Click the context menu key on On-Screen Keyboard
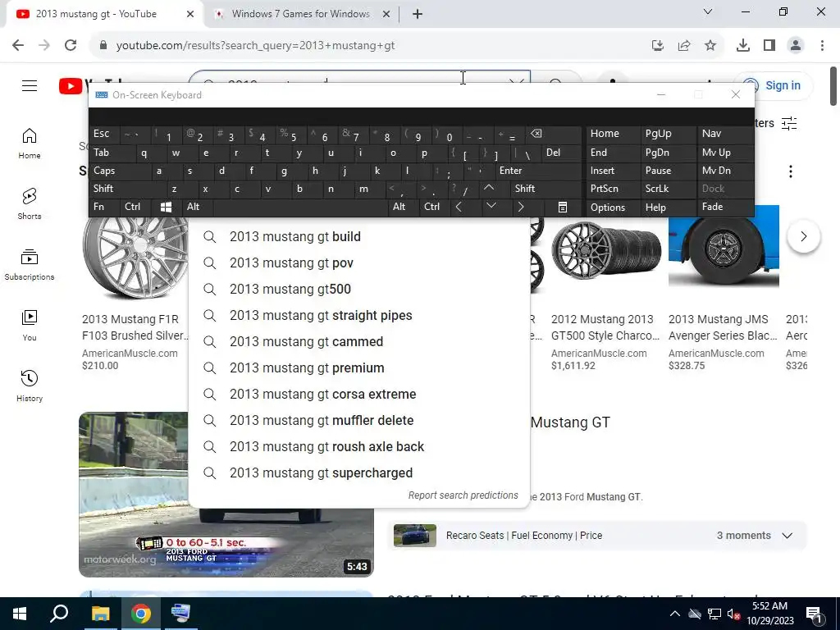The image size is (840, 630). (x=563, y=207)
